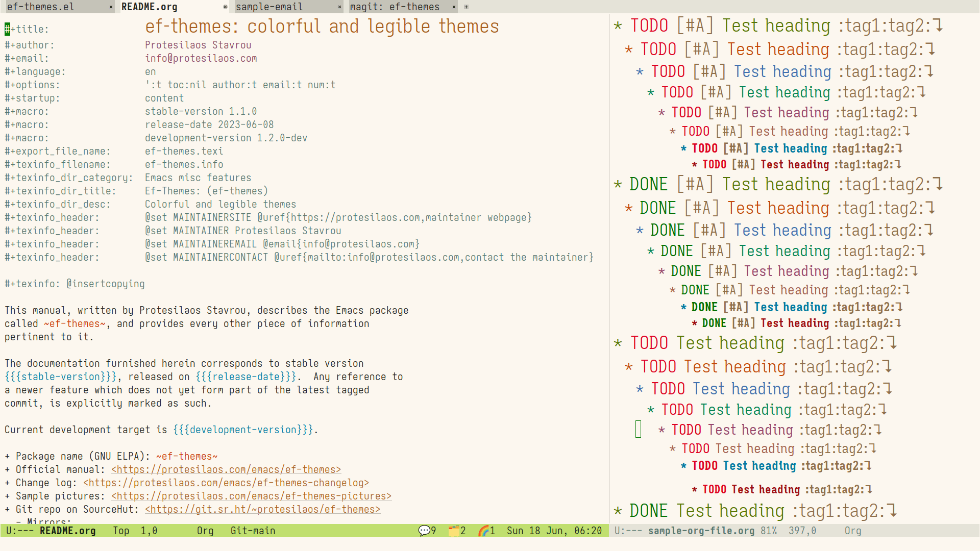This screenshot has width=980, height=551.
Task: Open the SourceHut git repo link
Action: (x=262, y=509)
